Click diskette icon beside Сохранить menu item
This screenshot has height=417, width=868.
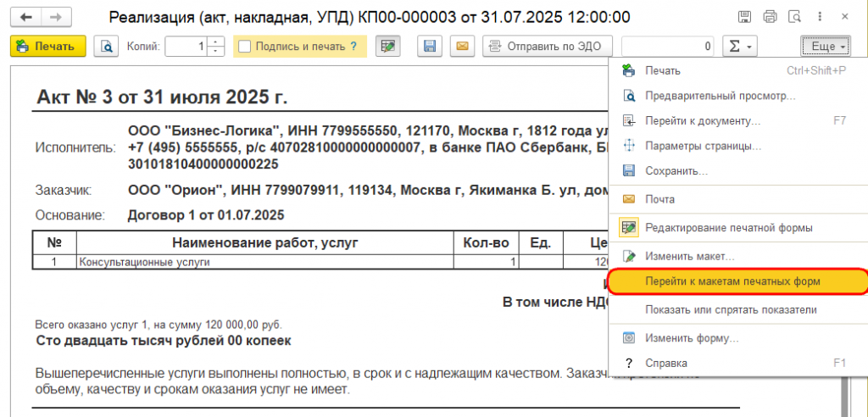click(x=629, y=171)
